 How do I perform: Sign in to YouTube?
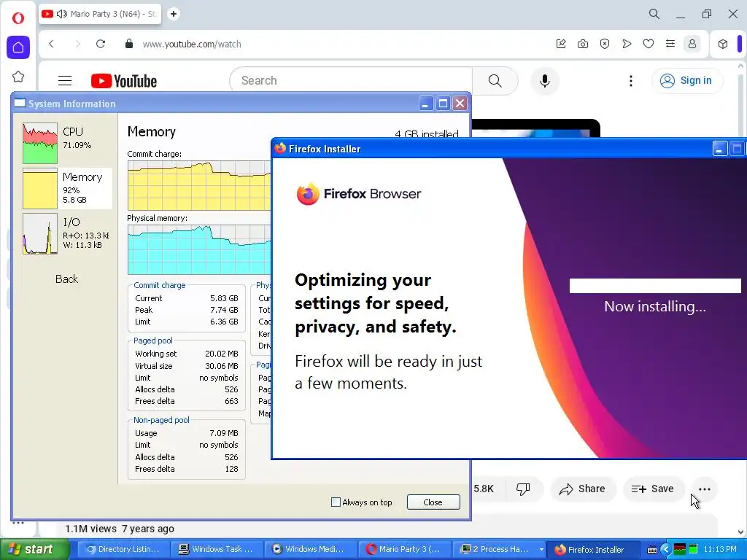[686, 80]
